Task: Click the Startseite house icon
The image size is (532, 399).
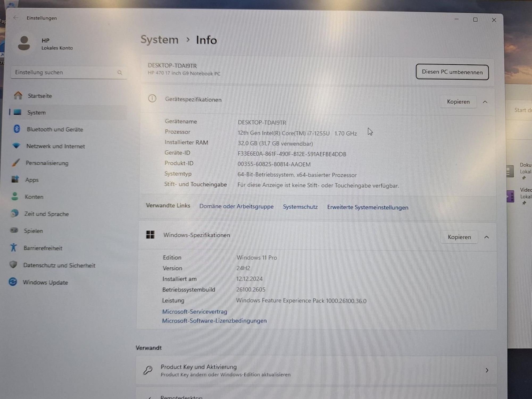Action: click(18, 95)
